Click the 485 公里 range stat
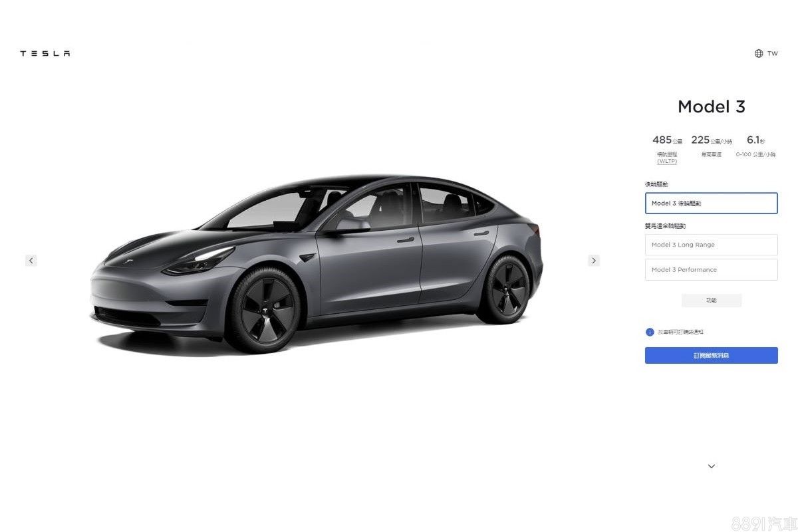 pyautogui.click(x=667, y=140)
